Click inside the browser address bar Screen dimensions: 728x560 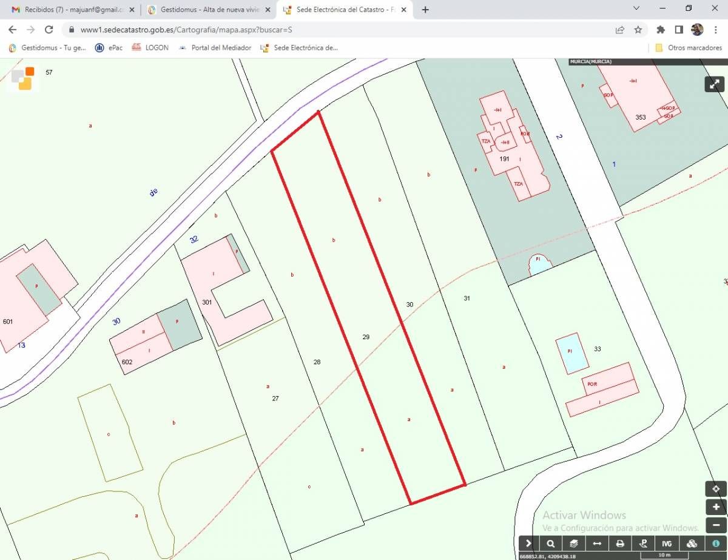pyautogui.click(x=243, y=29)
